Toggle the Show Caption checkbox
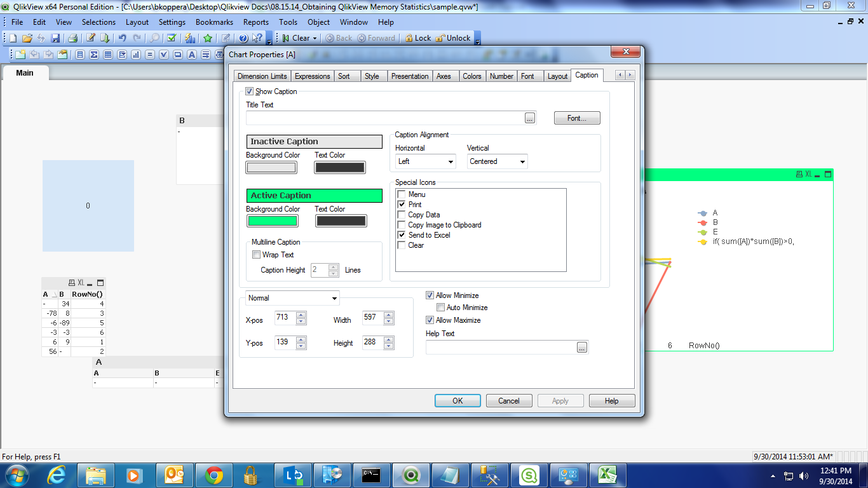 (x=250, y=91)
